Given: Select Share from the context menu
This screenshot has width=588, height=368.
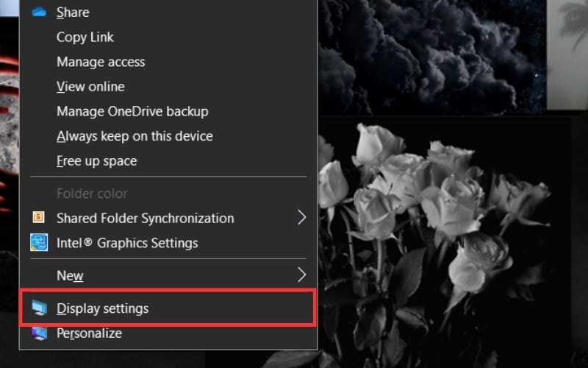Looking at the screenshot, I should [x=168, y=13].
